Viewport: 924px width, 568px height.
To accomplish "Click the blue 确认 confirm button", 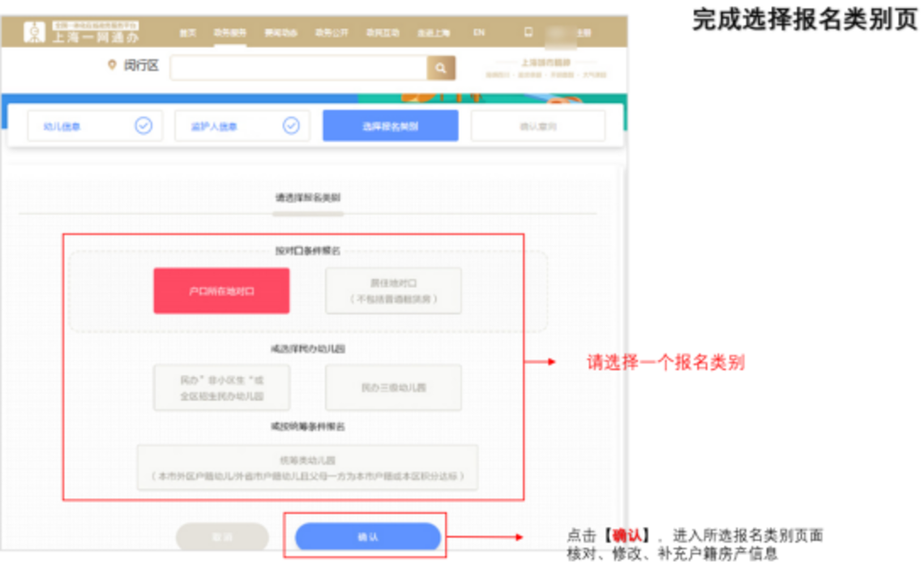I will [369, 536].
